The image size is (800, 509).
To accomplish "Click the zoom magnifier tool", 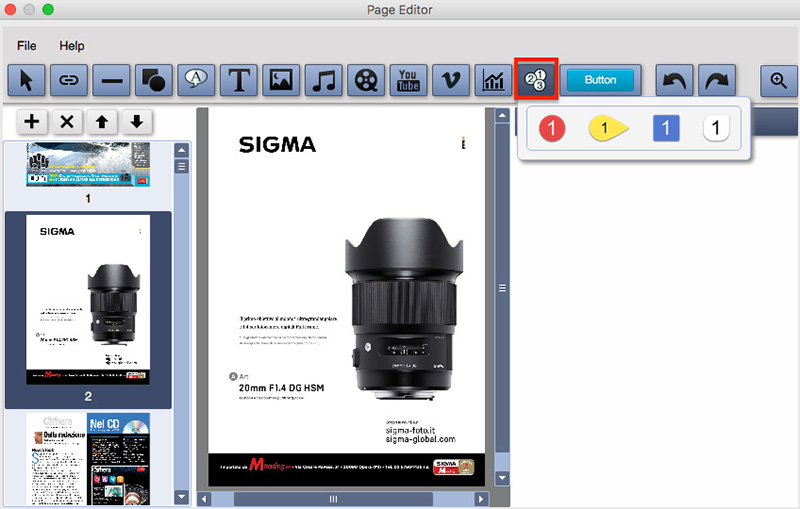I will pos(779,80).
